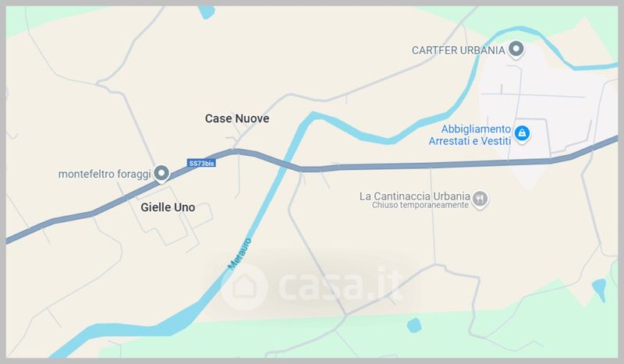Click La Cantinaccia Urbania restaurant icon
The width and height of the screenshot is (624, 364).
click(480, 200)
